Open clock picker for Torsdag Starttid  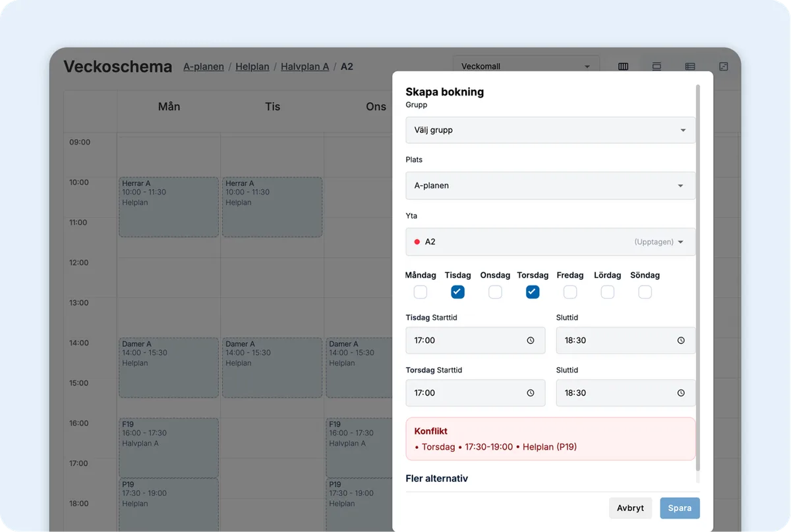click(531, 393)
